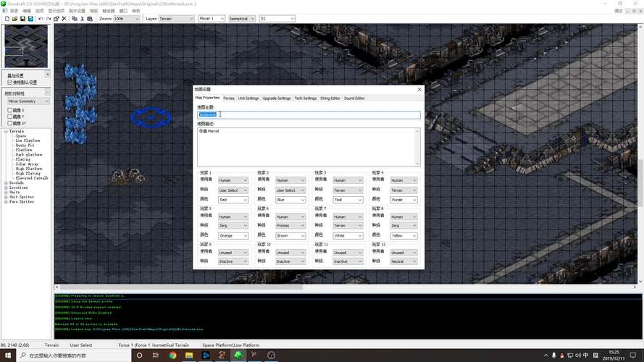Enable the 镜像 X mirror checkbox
644x362 pixels.
(10, 110)
